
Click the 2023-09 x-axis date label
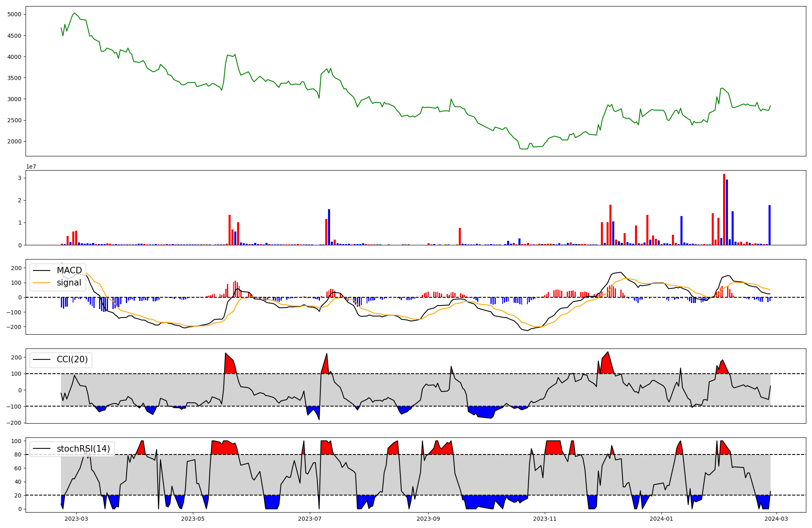428,519
